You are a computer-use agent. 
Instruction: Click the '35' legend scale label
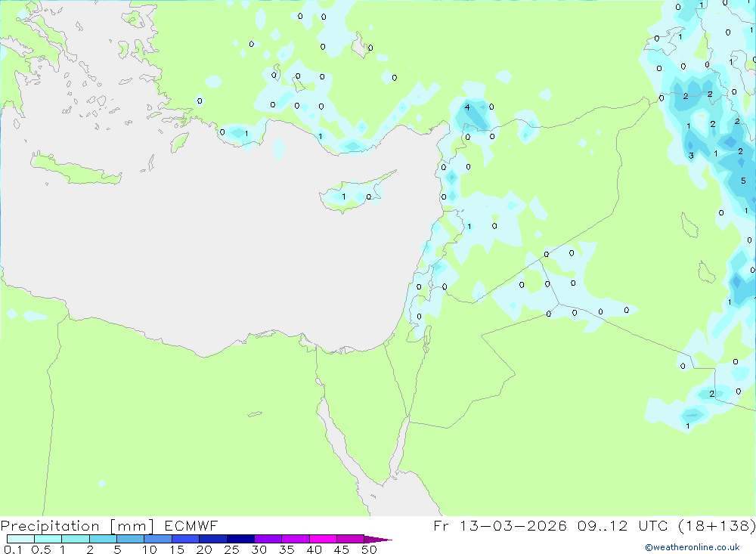287,549
